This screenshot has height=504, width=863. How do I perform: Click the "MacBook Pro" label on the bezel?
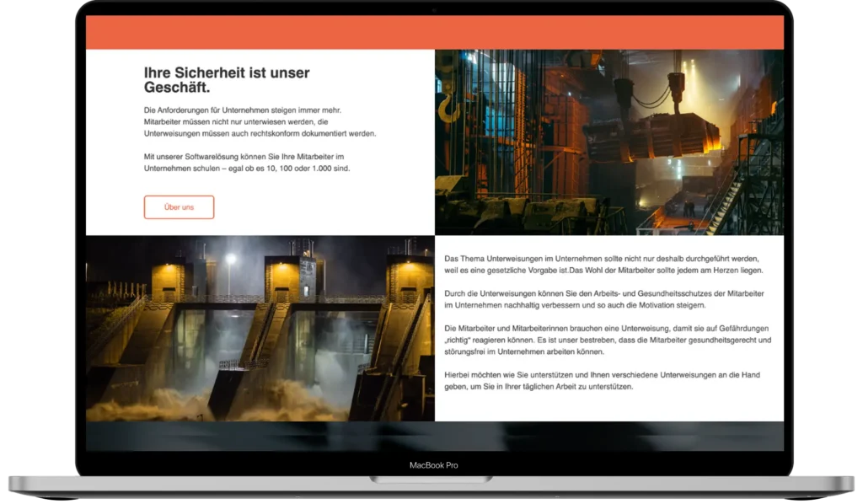(x=434, y=465)
